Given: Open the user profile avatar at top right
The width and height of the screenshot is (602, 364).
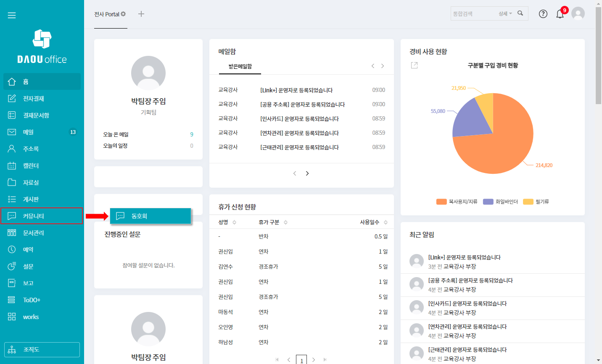Looking at the screenshot, I should (578, 14).
